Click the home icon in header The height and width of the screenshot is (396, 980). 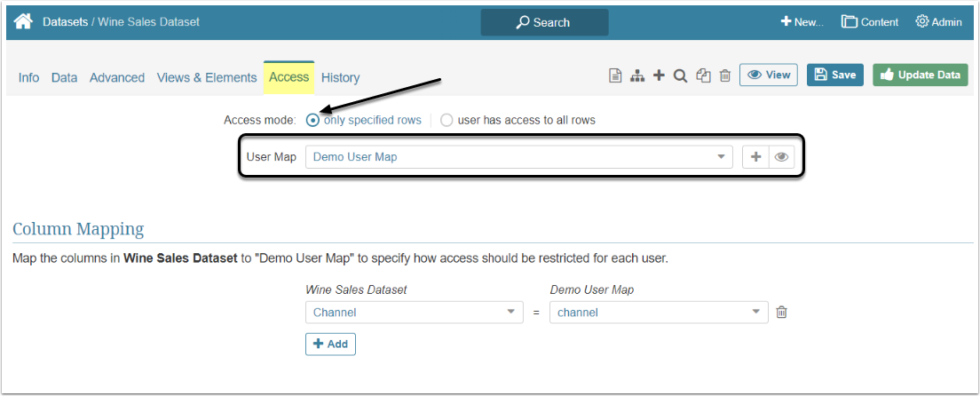23,21
